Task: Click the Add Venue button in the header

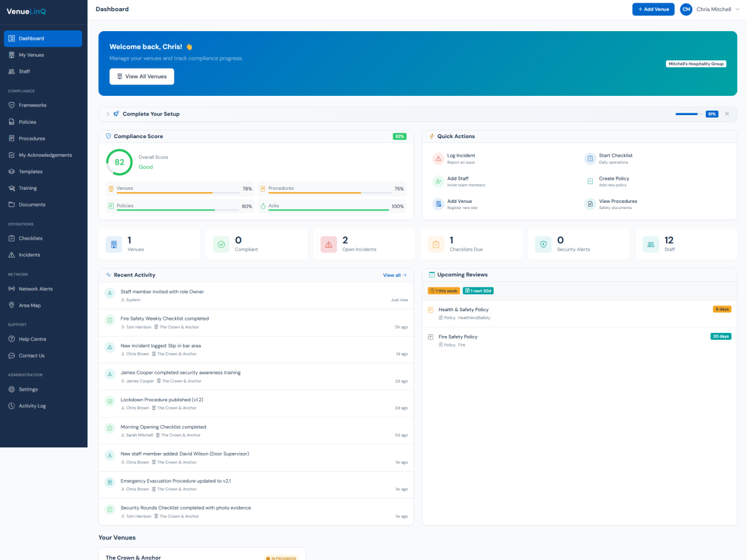Action: tap(653, 9)
